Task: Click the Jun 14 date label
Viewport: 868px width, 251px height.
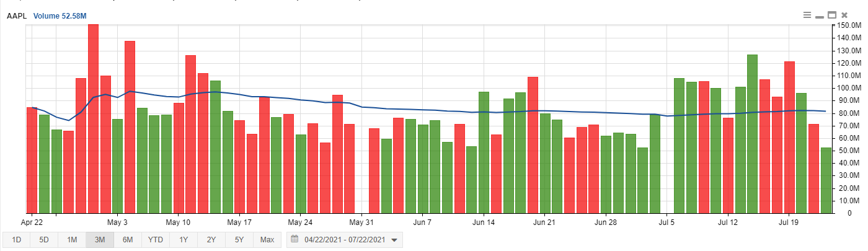Action: (x=483, y=221)
